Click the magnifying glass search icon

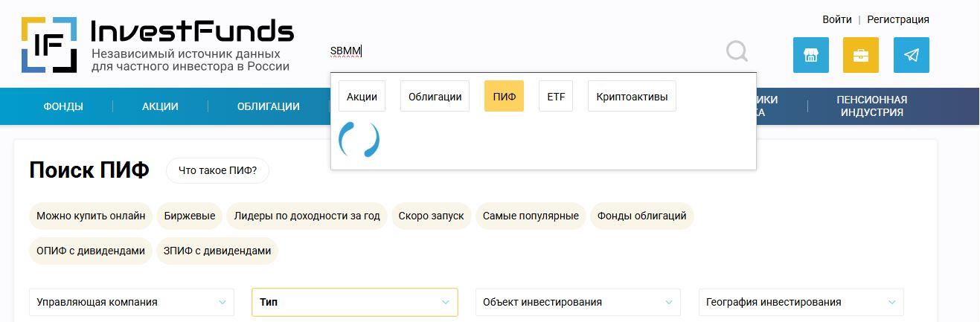pos(737,52)
